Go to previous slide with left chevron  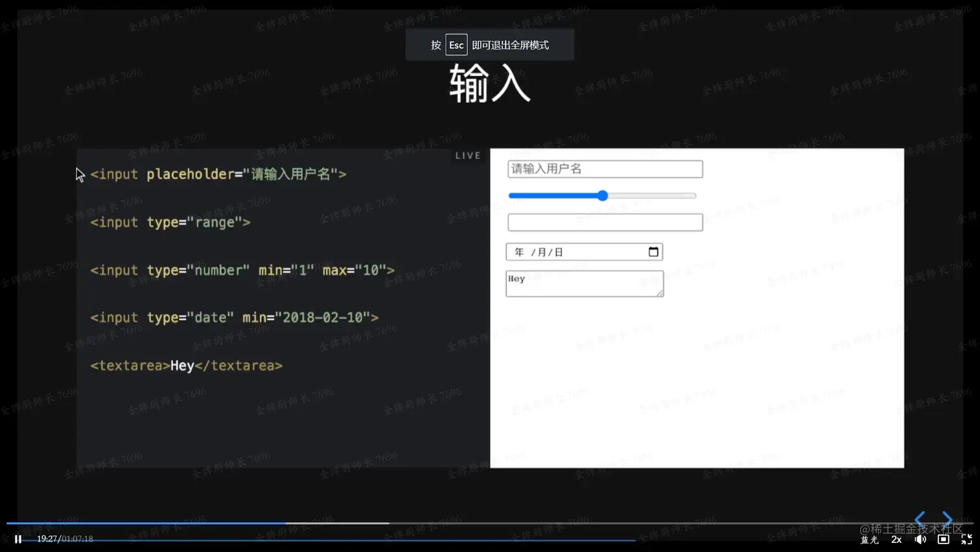click(920, 519)
